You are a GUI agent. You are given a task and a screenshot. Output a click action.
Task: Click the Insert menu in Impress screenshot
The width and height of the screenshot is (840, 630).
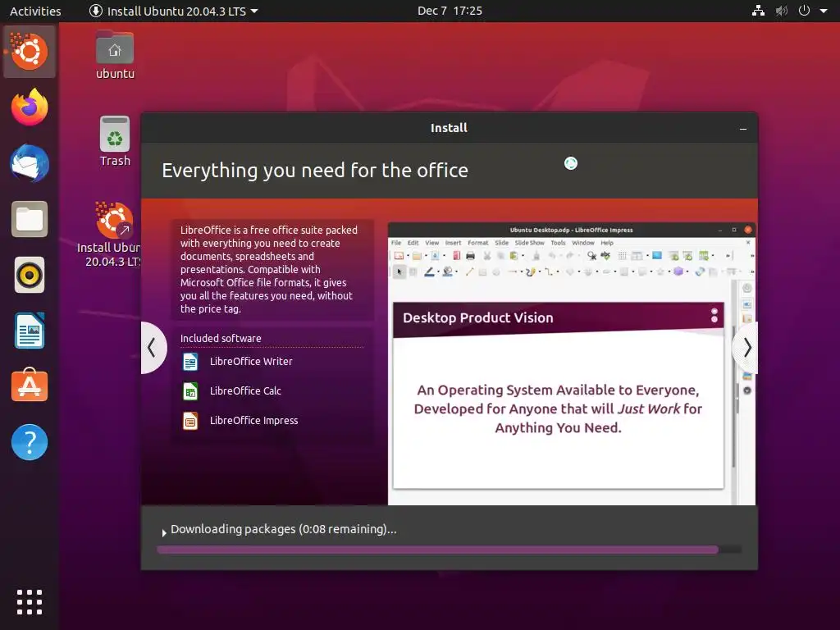click(x=453, y=243)
